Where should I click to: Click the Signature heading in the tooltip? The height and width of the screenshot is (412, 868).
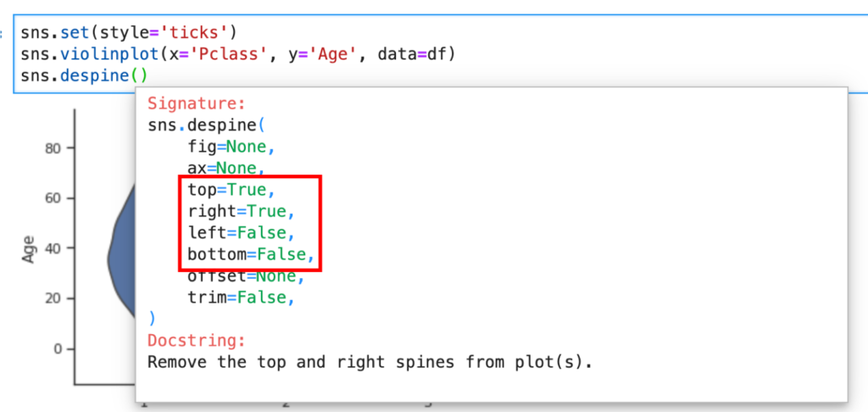[x=196, y=103]
